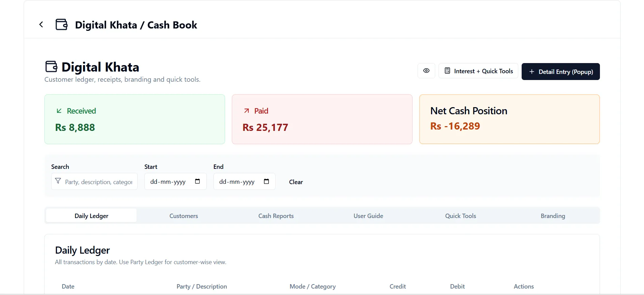Click the red Paid arrow icon
Viewport: 644px width, 295px height.
pos(246,111)
